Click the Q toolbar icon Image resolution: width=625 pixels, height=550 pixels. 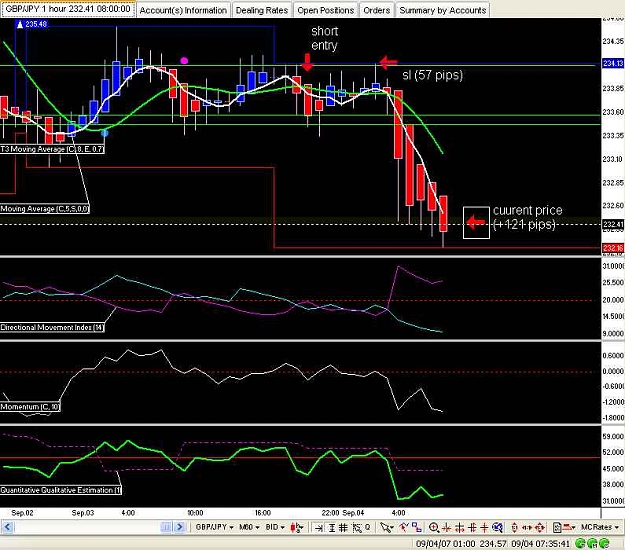368,527
